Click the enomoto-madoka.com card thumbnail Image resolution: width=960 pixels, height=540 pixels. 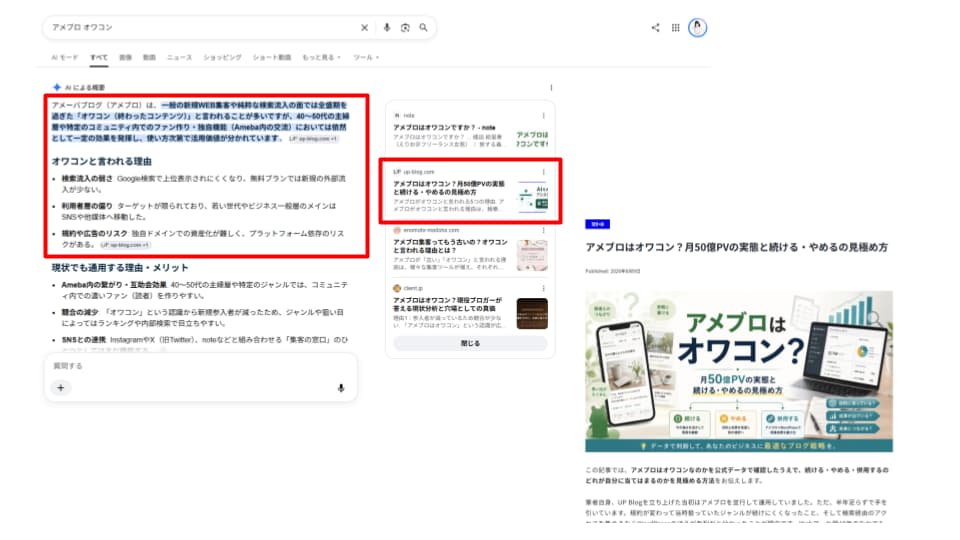[x=532, y=255]
